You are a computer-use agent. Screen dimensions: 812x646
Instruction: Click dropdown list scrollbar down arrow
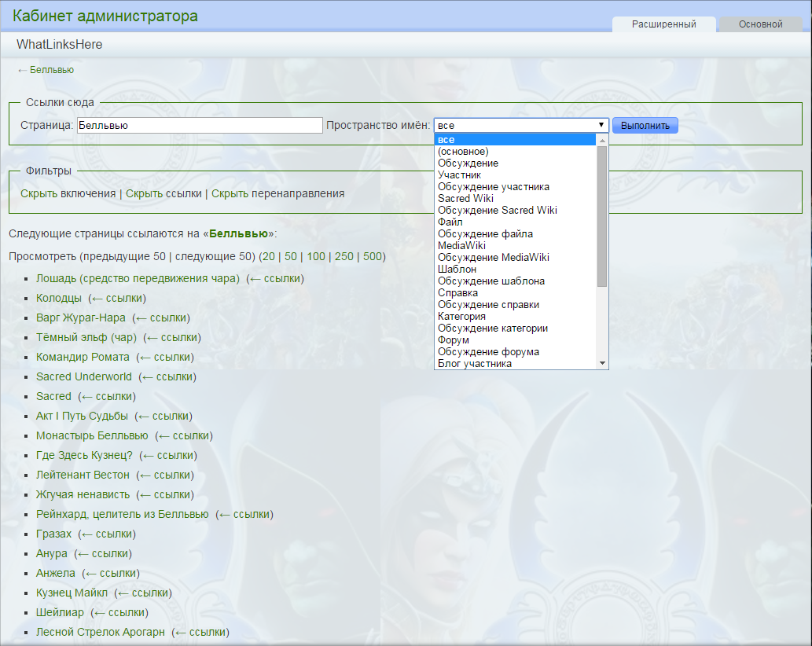[x=602, y=363]
